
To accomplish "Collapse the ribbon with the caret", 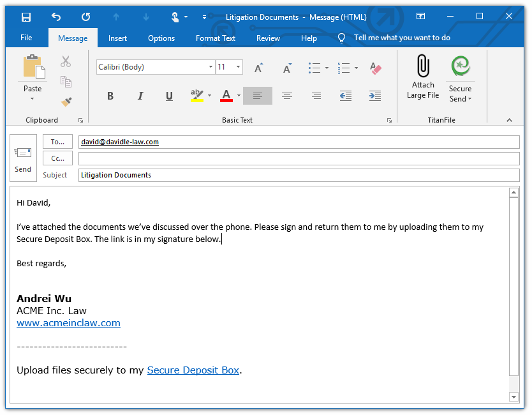I will [x=509, y=120].
